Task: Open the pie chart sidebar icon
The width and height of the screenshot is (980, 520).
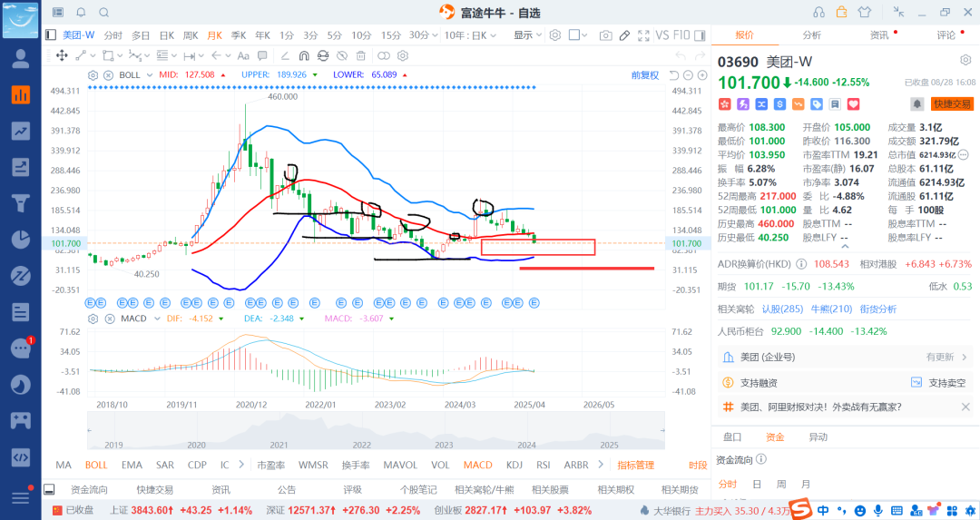Action: 21,240
